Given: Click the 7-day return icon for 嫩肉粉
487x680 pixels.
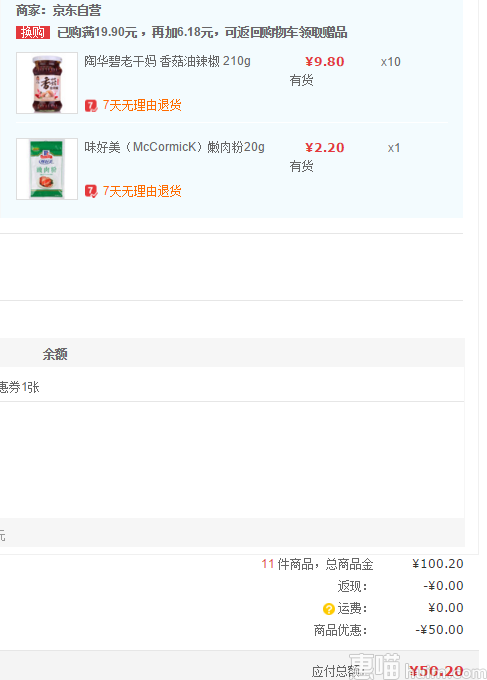Looking at the screenshot, I should tap(91, 191).
